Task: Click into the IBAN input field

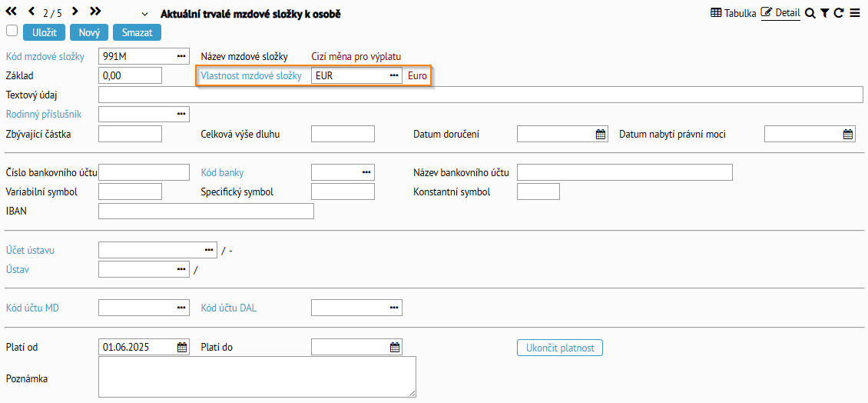Action: [206, 211]
